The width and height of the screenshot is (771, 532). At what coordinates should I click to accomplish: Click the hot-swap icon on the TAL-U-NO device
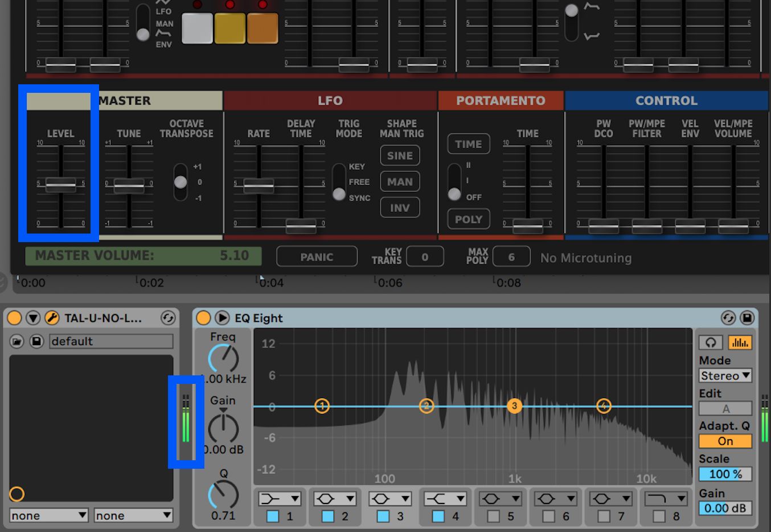168,318
